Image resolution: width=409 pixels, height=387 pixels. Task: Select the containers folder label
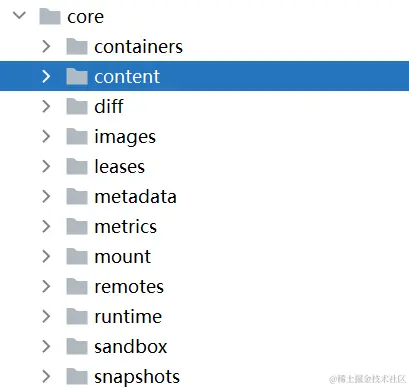pyautogui.click(x=138, y=47)
